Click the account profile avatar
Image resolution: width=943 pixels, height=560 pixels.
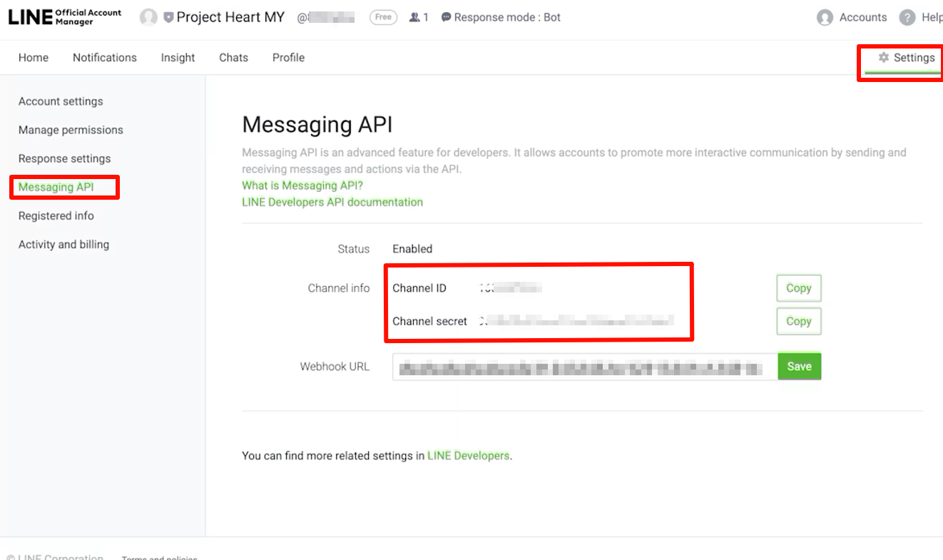click(149, 17)
